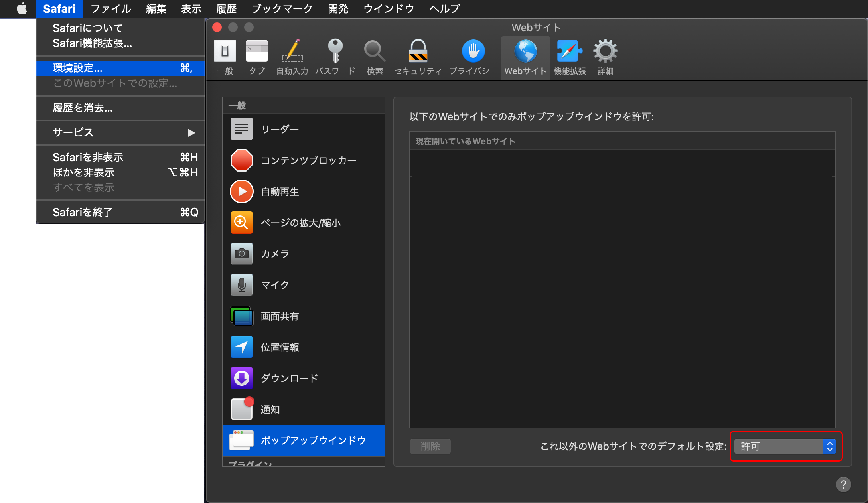This screenshot has height=503, width=868.
Task: Open the 機能拡張 (Extensions) pane
Action: [570, 57]
